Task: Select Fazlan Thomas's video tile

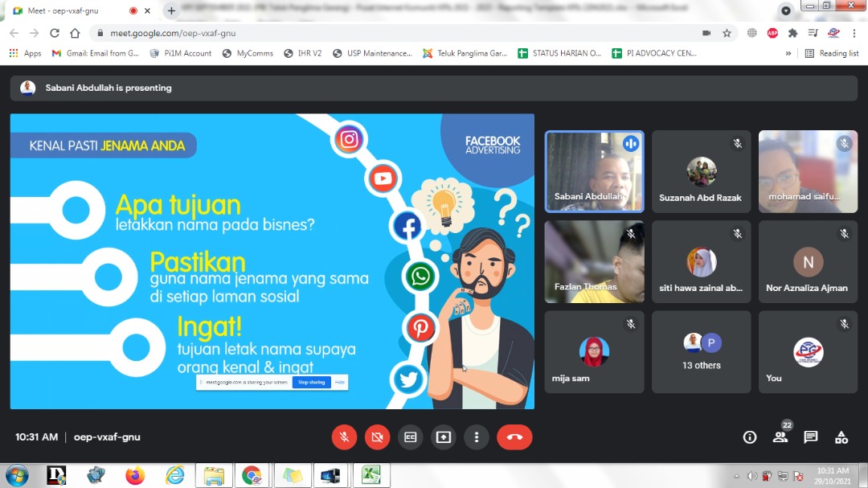Action: point(595,262)
